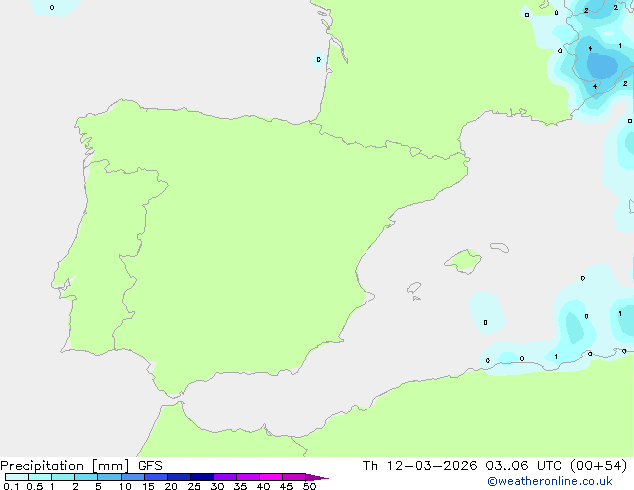
Task: Pick the 1–2 mm legend color swatch
Action: pos(63,477)
